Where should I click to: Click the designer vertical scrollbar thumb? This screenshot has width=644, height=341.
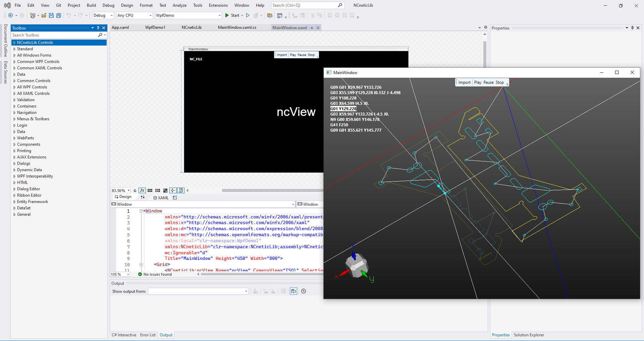(x=485, y=54)
